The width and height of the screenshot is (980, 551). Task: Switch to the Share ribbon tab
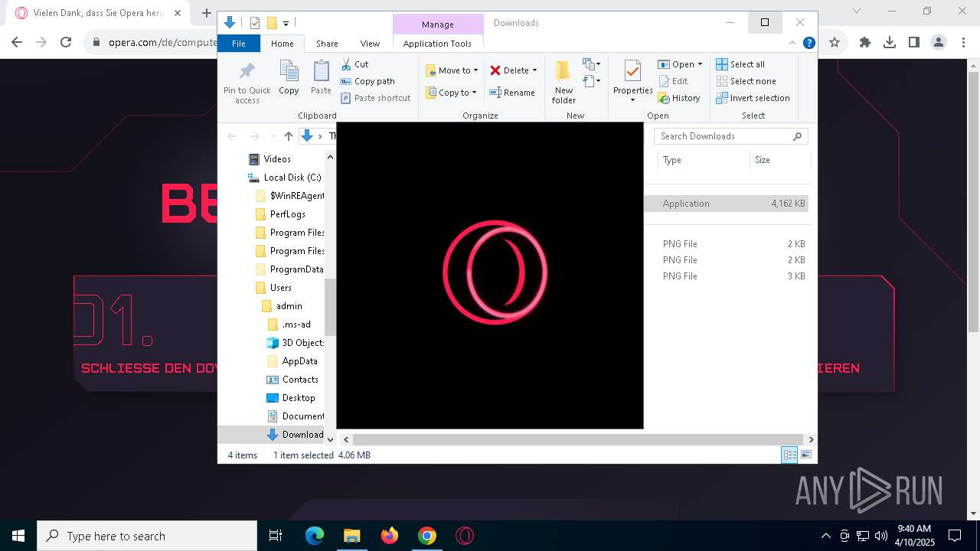pyautogui.click(x=327, y=44)
